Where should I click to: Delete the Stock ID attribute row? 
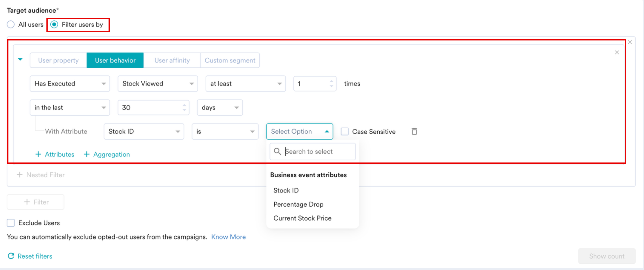pyautogui.click(x=414, y=131)
